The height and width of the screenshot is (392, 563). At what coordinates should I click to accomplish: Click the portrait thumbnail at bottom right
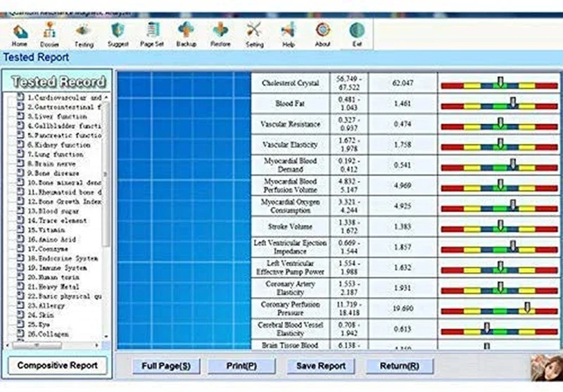tap(547, 368)
